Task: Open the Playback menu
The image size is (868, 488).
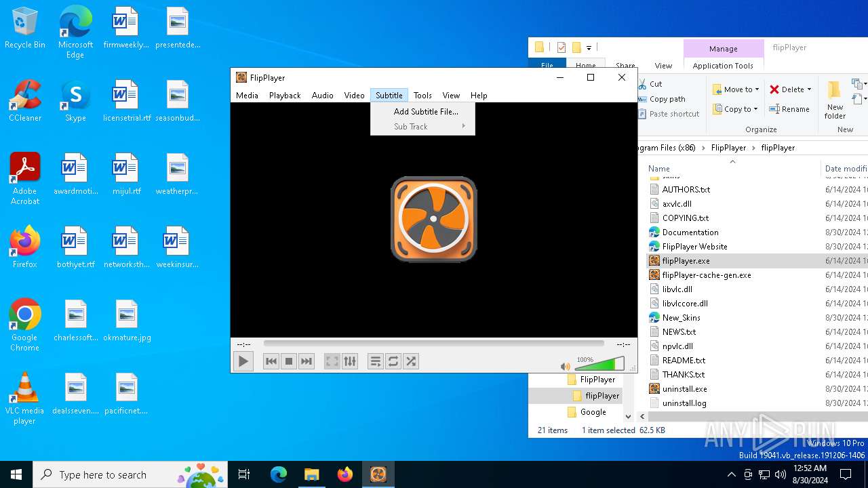Action: click(285, 96)
